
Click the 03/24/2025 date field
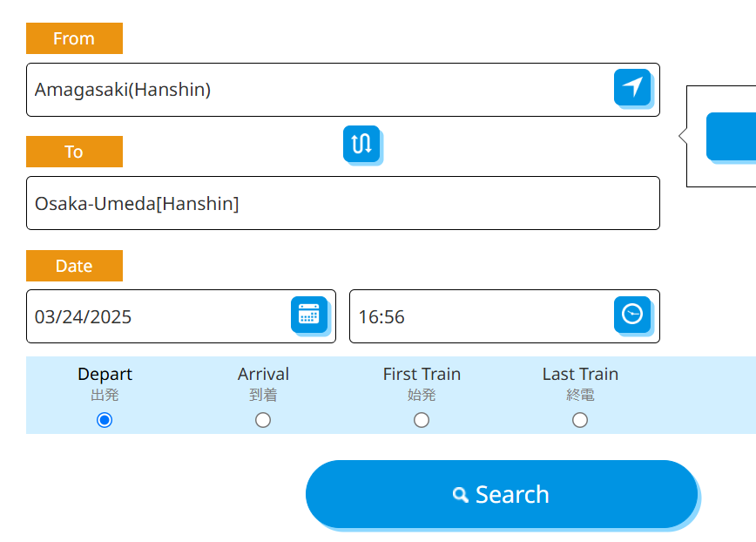157,316
